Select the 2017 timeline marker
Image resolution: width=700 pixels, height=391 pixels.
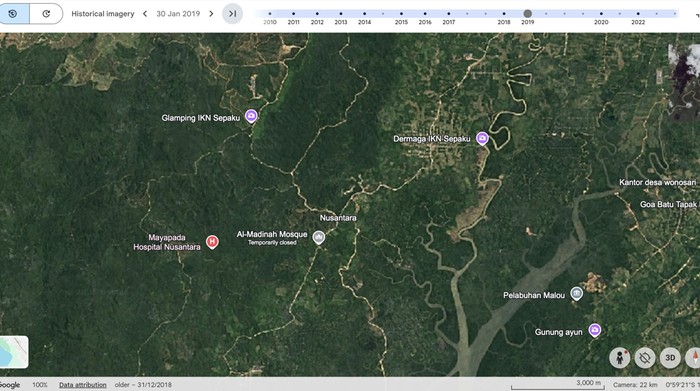(x=449, y=14)
